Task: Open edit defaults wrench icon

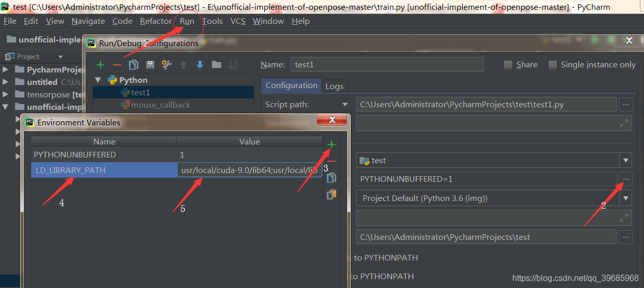Action: tap(167, 65)
